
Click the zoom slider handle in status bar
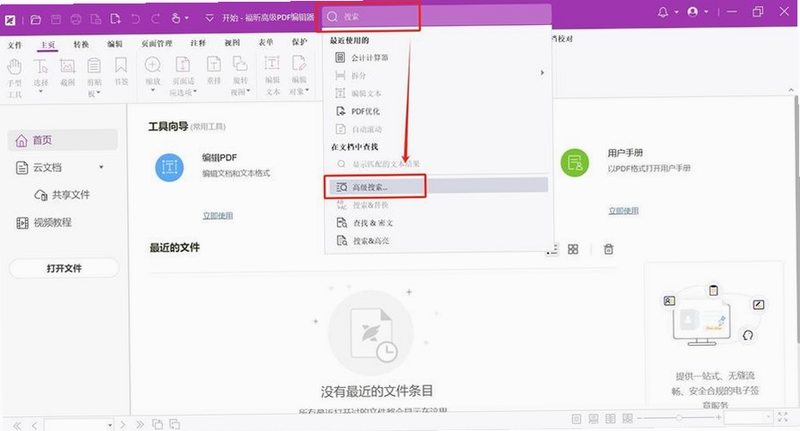coord(679,418)
